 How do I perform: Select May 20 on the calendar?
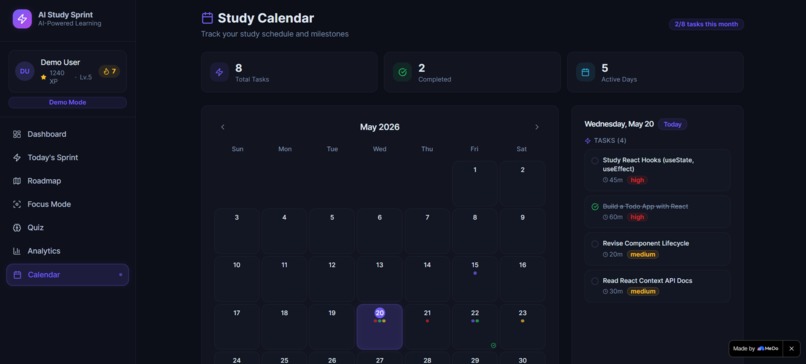[379, 326]
